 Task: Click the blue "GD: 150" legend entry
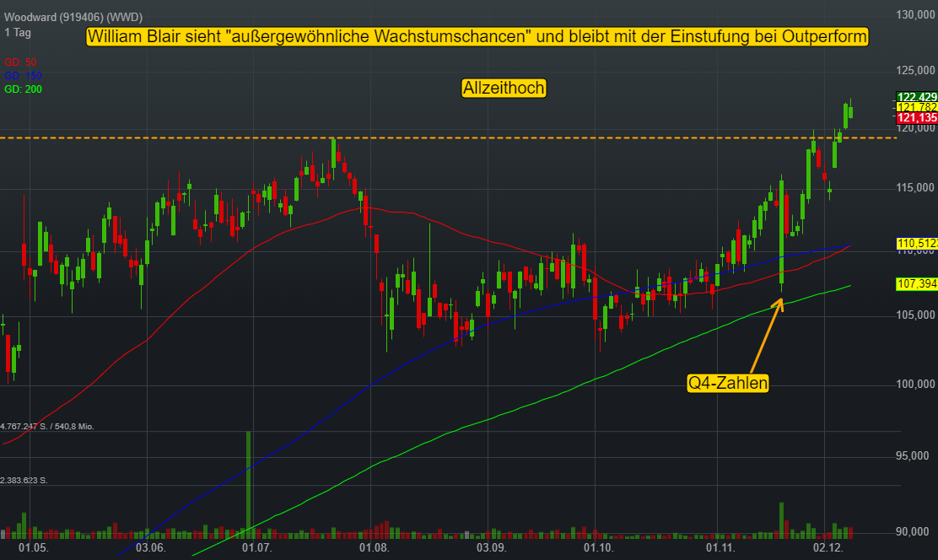pyautogui.click(x=24, y=76)
